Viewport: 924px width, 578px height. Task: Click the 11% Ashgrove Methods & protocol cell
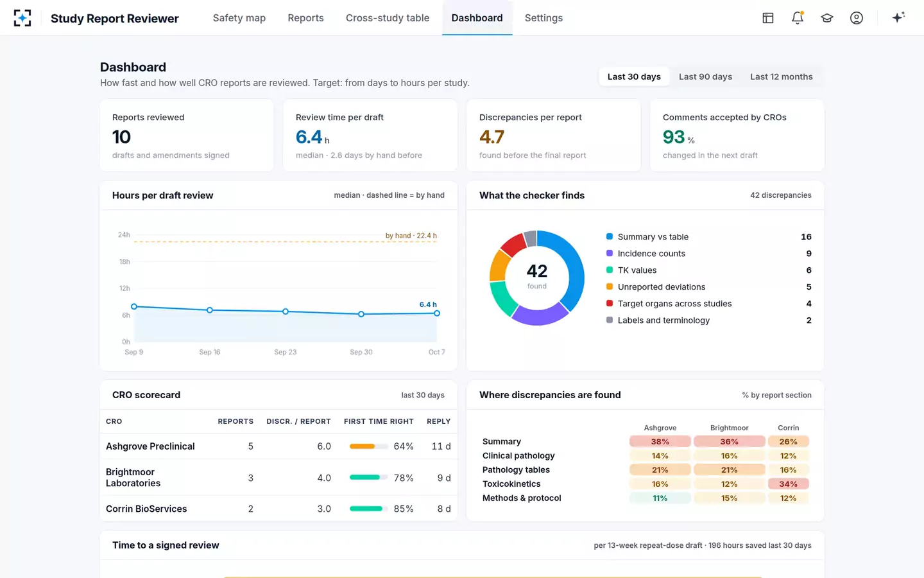click(660, 498)
